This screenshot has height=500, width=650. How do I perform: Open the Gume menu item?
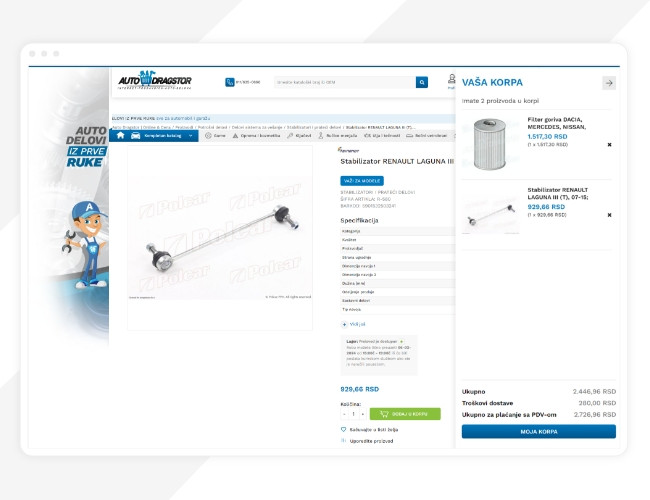tap(216, 136)
